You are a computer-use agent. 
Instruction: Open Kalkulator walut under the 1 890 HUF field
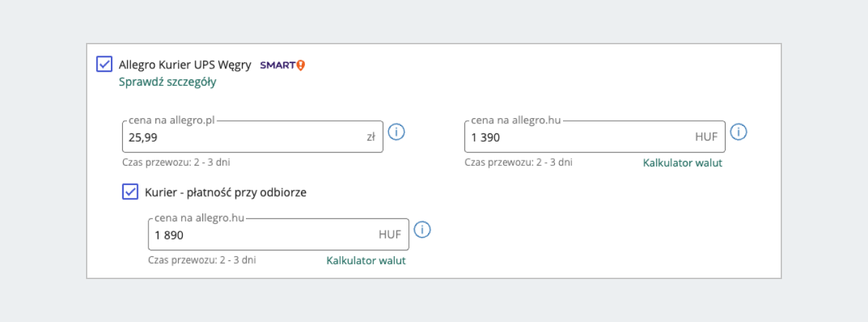click(x=366, y=260)
